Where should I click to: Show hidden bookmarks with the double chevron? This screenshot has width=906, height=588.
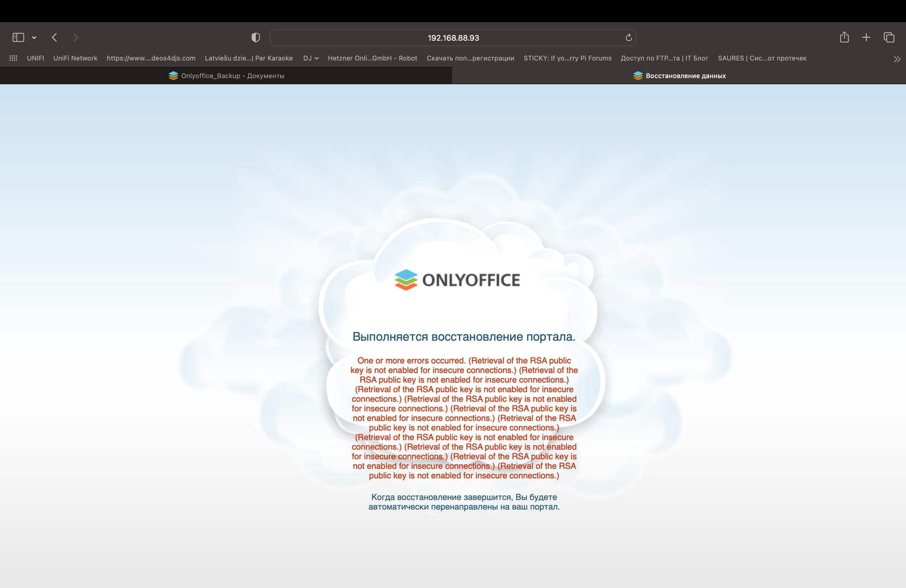point(897,59)
